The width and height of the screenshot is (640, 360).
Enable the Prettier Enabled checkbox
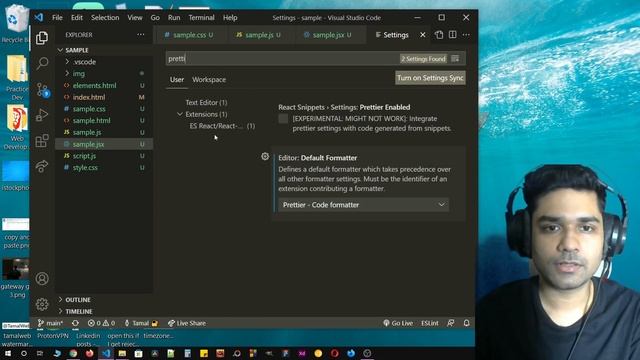tap(283, 119)
